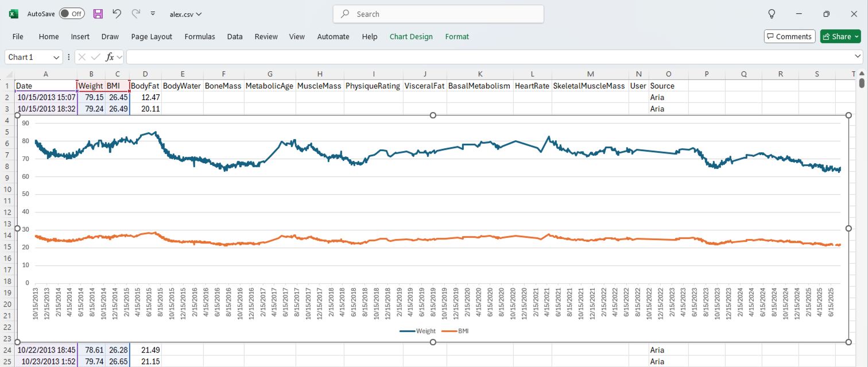Open the View tab
This screenshot has height=367, width=868.
pos(297,36)
